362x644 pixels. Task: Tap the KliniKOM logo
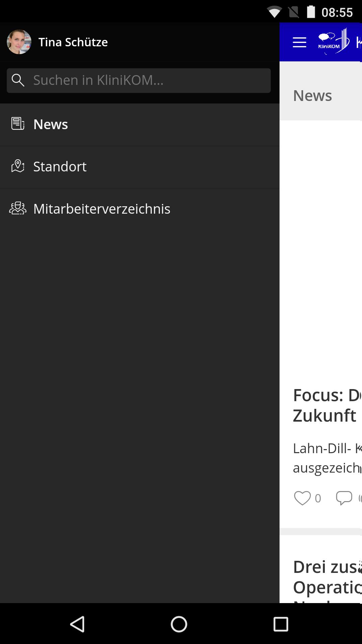coord(334,42)
